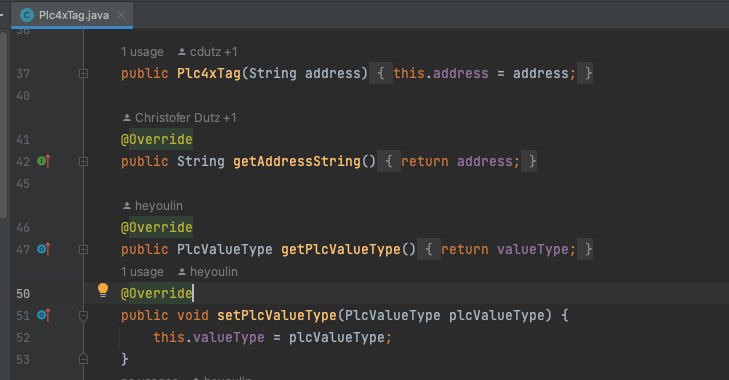The width and height of the screenshot is (729, 380).
Task: Expand the folded Plc4xTag constructor on line 37
Action: 83,73
